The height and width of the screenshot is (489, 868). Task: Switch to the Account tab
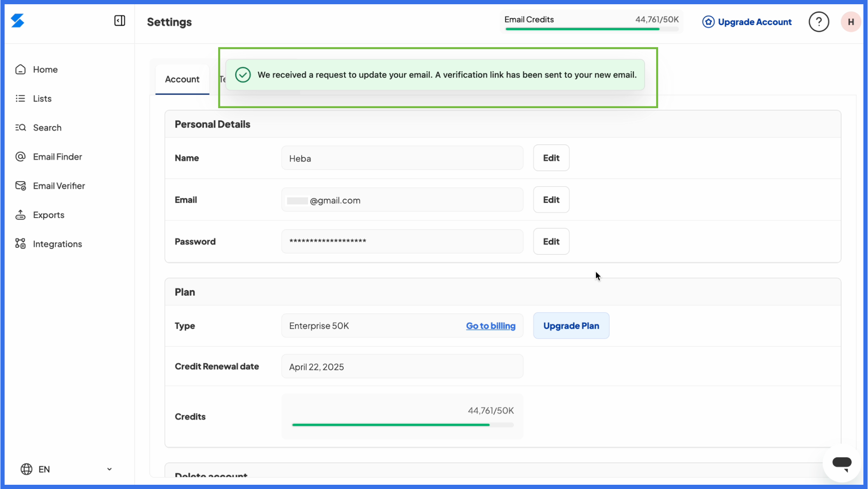click(x=182, y=79)
